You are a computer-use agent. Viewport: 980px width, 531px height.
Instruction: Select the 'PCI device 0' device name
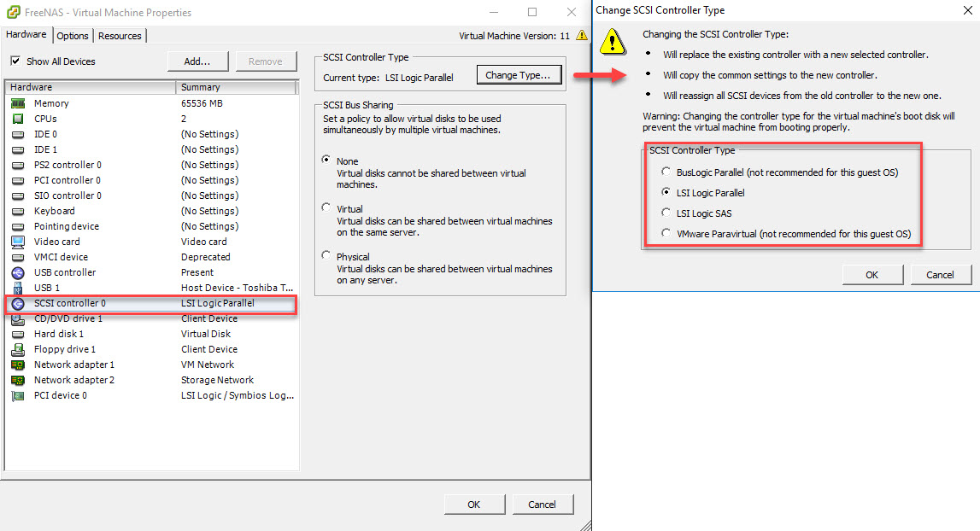point(61,395)
